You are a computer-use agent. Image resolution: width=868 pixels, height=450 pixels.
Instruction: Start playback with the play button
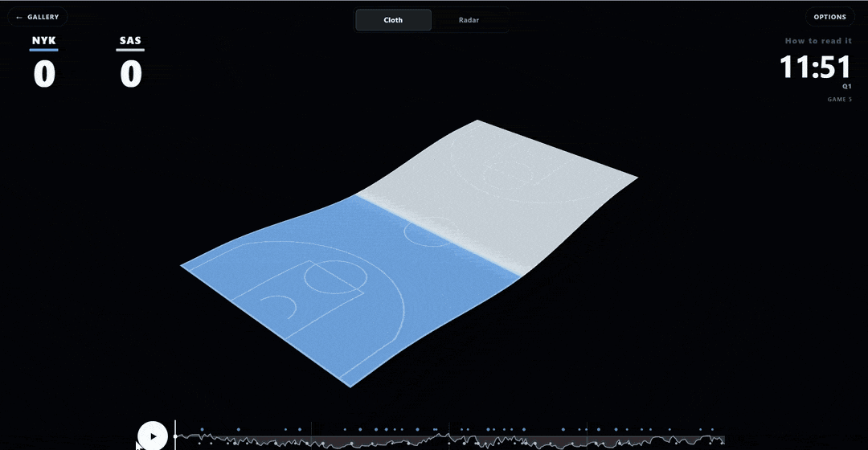[x=153, y=436]
